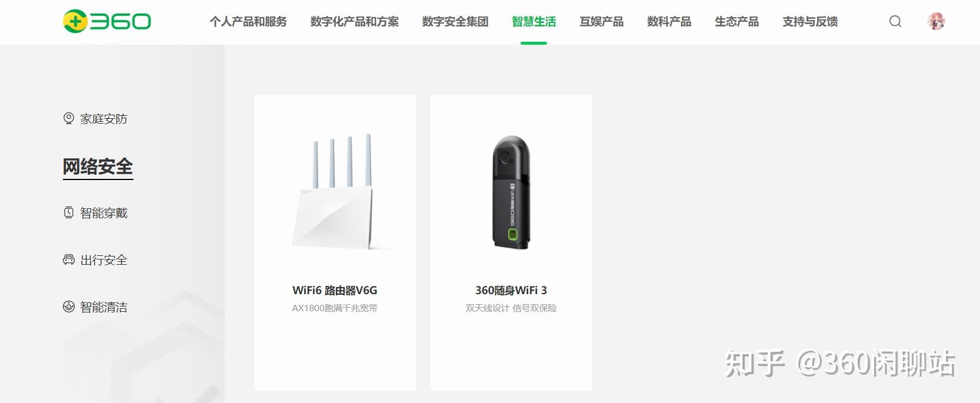Image resolution: width=980 pixels, height=403 pixels.
Task: Open 数字化产品和方案 menu
Action: coord(355,22)
